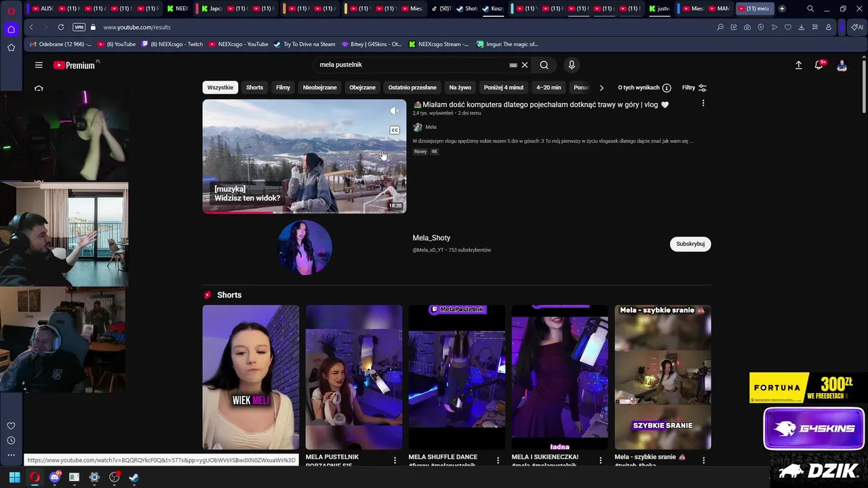Open the Opera sidebar Home icon

(x=11, y=29)
